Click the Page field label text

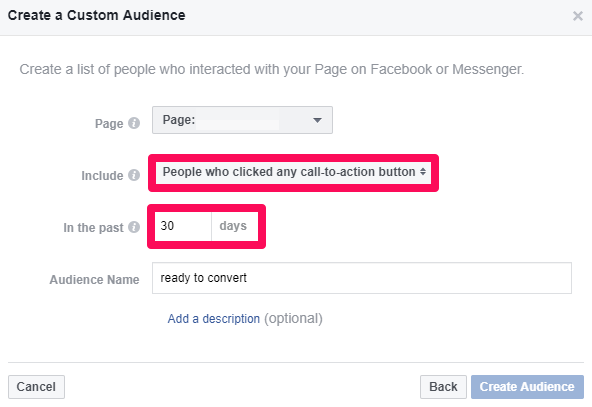point(109,124)
